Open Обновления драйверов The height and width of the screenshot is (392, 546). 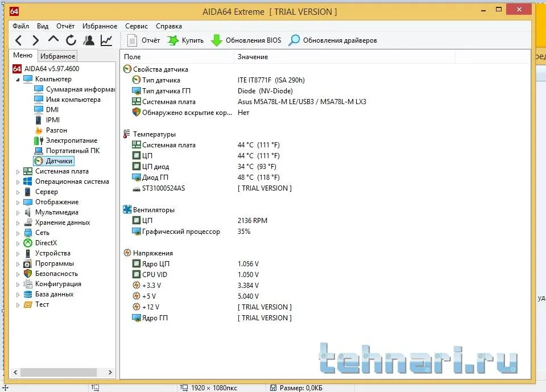[333, 40]
